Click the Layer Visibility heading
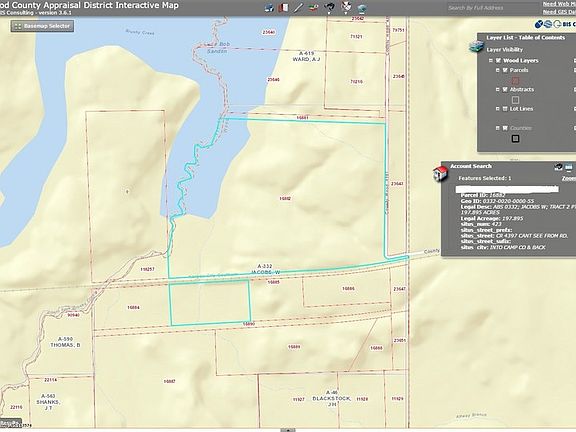The image size is (576, 432). (x=504, y=50)
